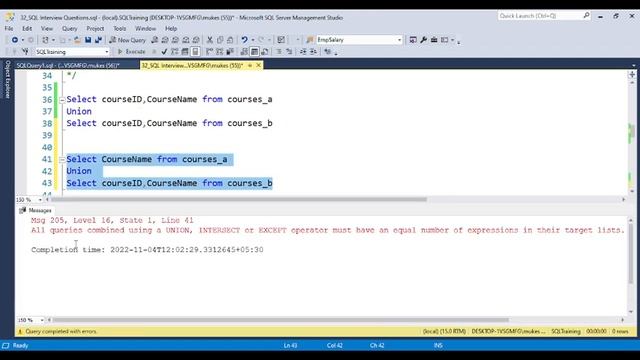640x360 pixels.
Task: Specify Values for Template Parameters icon
Action: pos(327,51)
